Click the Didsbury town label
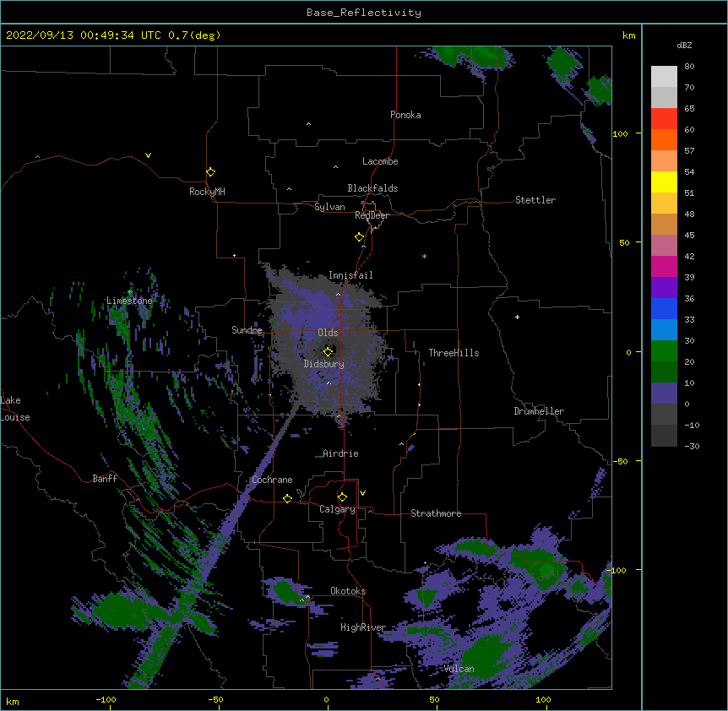Screen dimensions: 728x711 pos(324,364)
